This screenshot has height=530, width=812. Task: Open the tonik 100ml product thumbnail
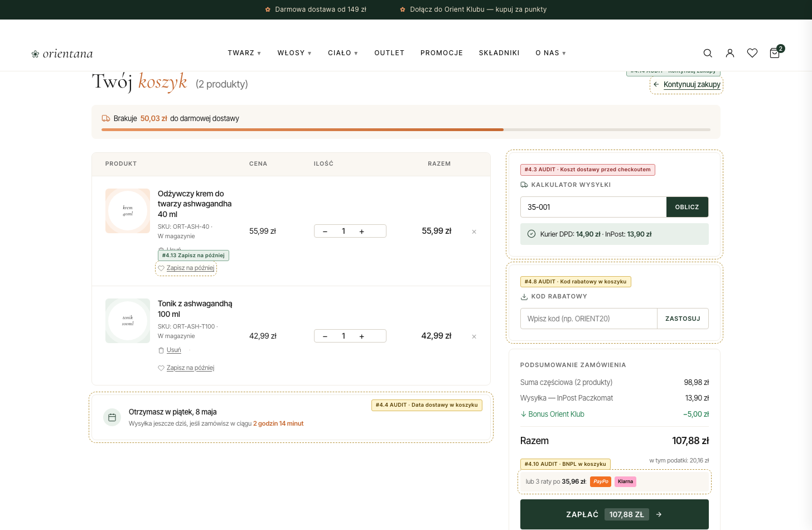(x=128, y=321)
